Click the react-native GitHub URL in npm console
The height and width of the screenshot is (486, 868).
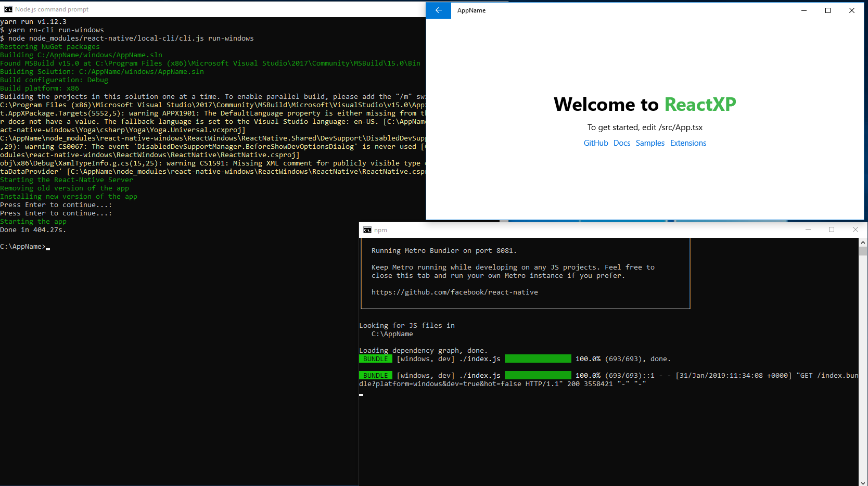click(454, 292)
